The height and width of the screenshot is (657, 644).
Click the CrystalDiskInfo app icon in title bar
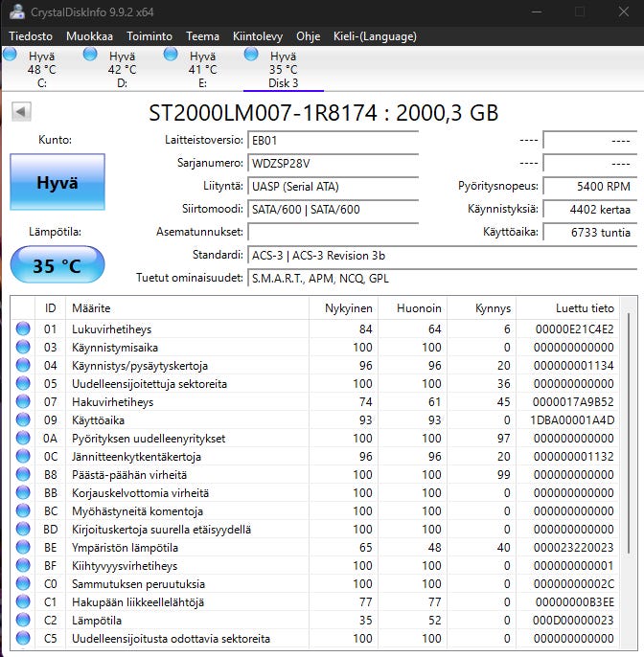pos(17,11)
